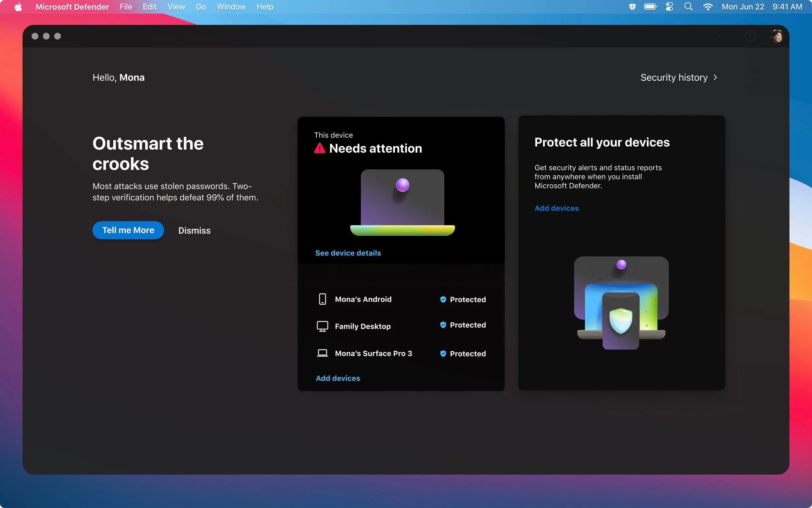Open the View menu
The width and height of the screenshot is (812, 508).
[x=176, y=7]
